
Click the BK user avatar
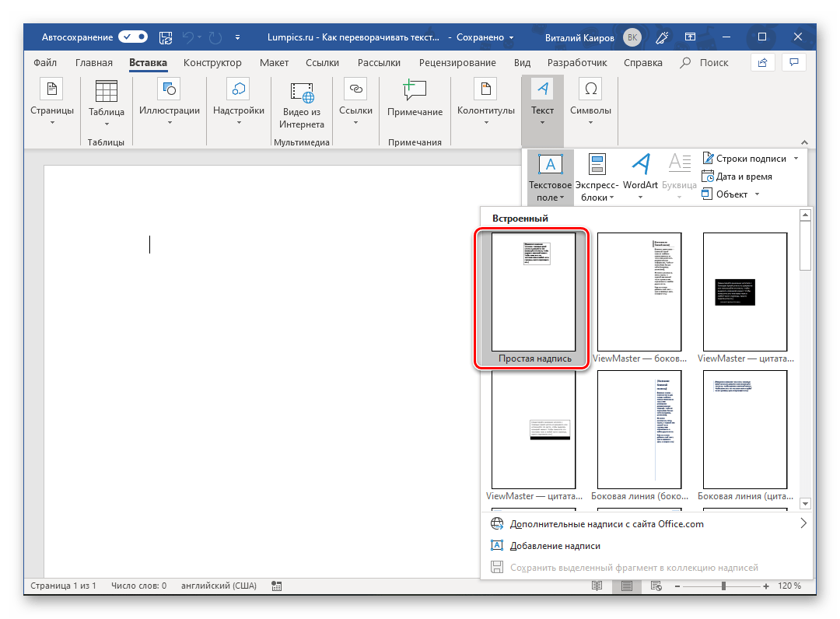[632, 37]
